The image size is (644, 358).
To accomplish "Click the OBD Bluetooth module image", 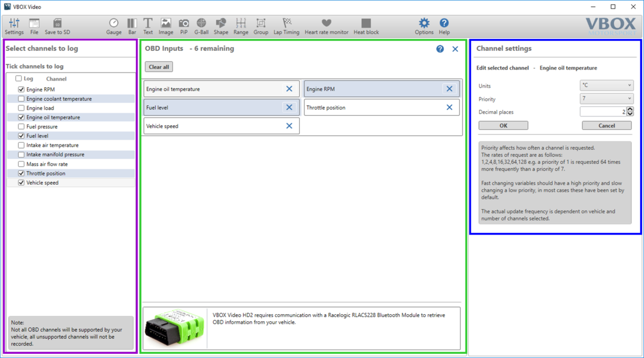I will click(x=174, y=328).
